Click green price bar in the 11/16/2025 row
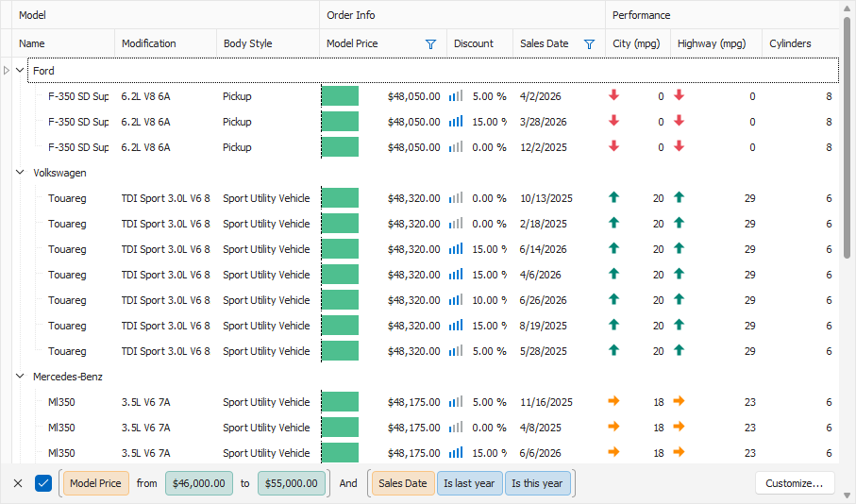 click(x=340, y=402)
